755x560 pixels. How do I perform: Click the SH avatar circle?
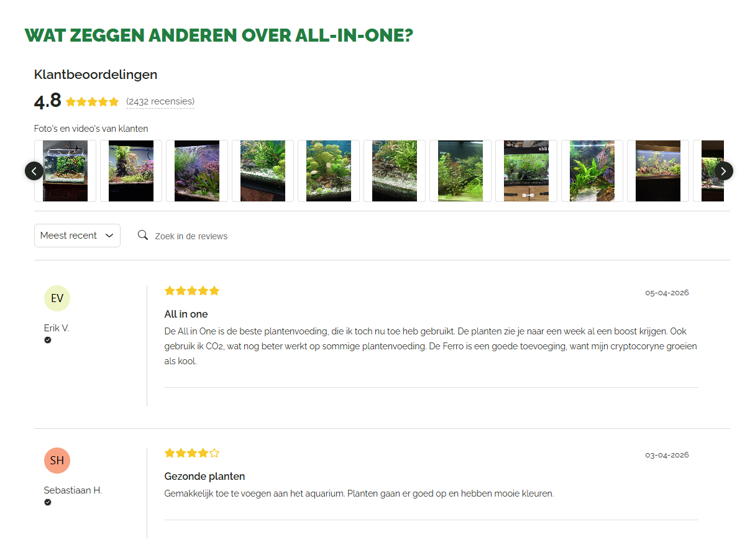pos(57,461)
